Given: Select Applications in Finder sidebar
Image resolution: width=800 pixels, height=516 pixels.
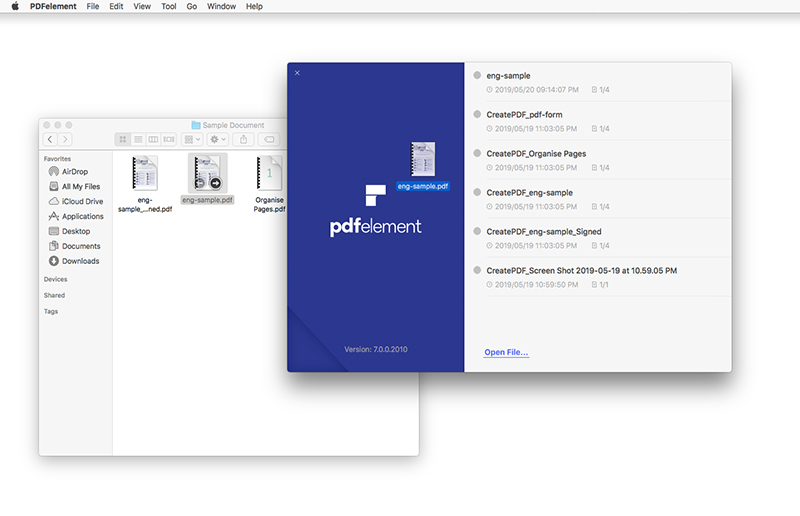Looking at the screenshot, I should (76, 216).
